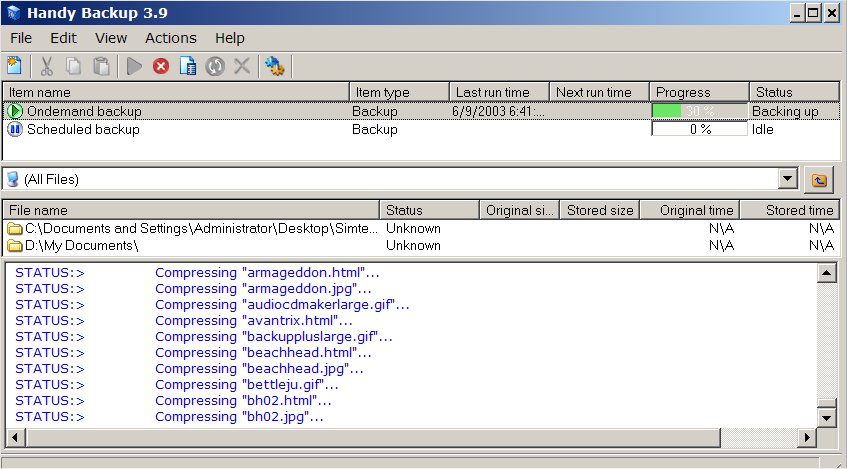Image resolution: width=847 pixels, height=469 pixels.
Task: Sort by Item name column header
Action: click(176, 92)
